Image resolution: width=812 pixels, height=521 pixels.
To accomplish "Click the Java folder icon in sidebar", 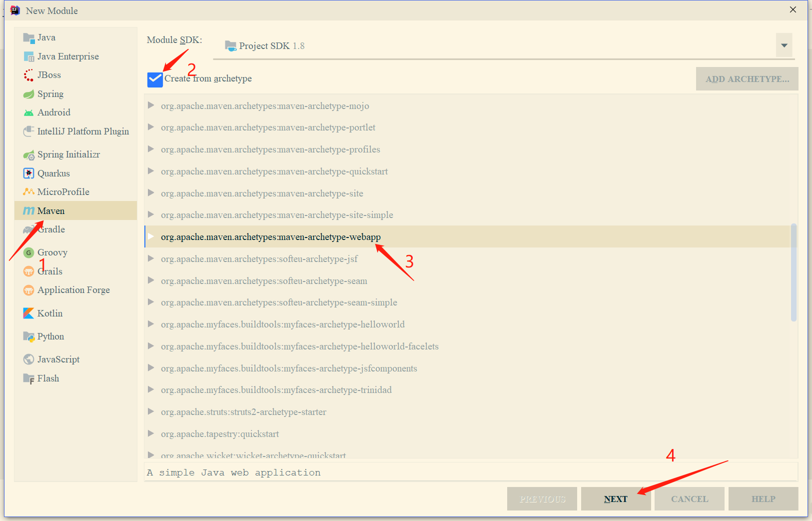I will coord(28,38).
